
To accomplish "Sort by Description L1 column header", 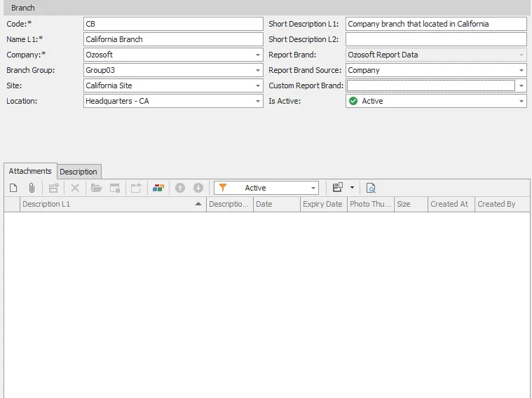I will coord(105,204).
